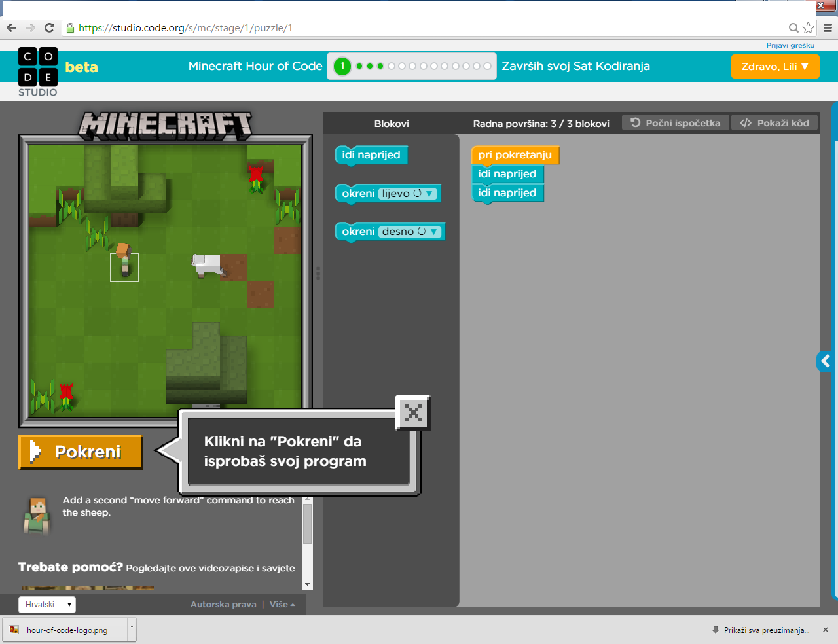
Task: Open the Chrome hamburger menu
Action: pos(828,27)
